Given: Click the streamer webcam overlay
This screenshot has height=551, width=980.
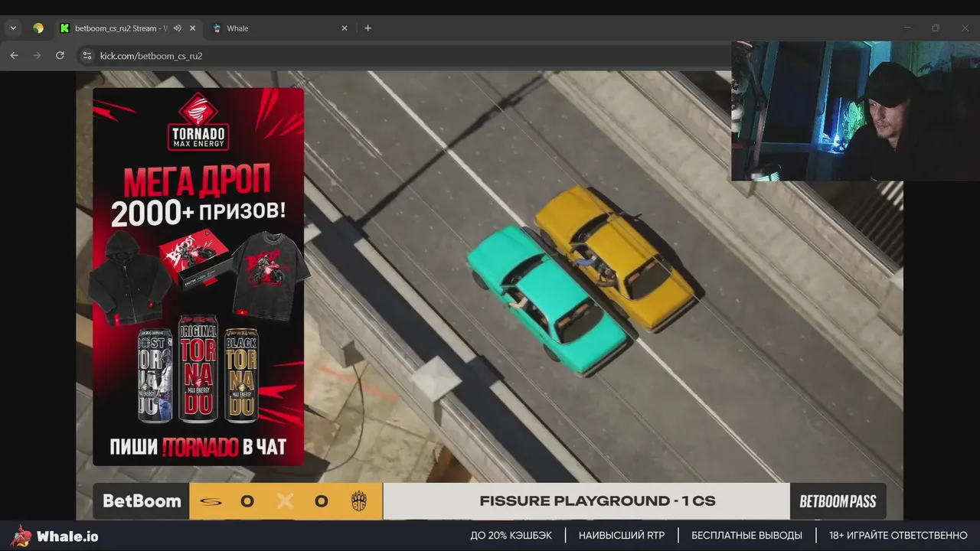Looking at the screenshot, I should click(x=855, y=111).
